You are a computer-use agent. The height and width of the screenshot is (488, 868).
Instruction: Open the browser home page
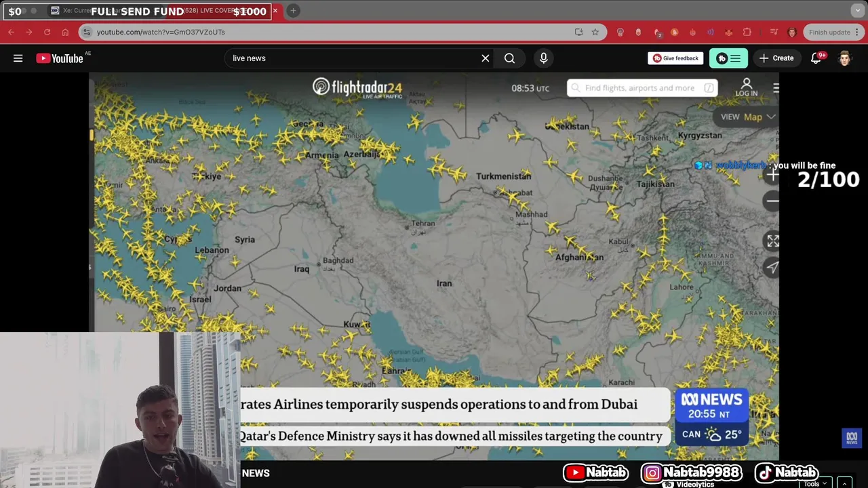tap(65, 32)
